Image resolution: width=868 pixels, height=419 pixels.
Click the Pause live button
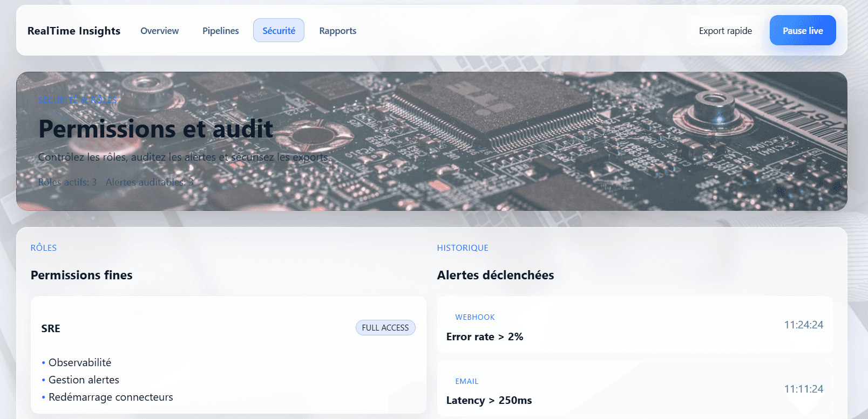point(803,31)
